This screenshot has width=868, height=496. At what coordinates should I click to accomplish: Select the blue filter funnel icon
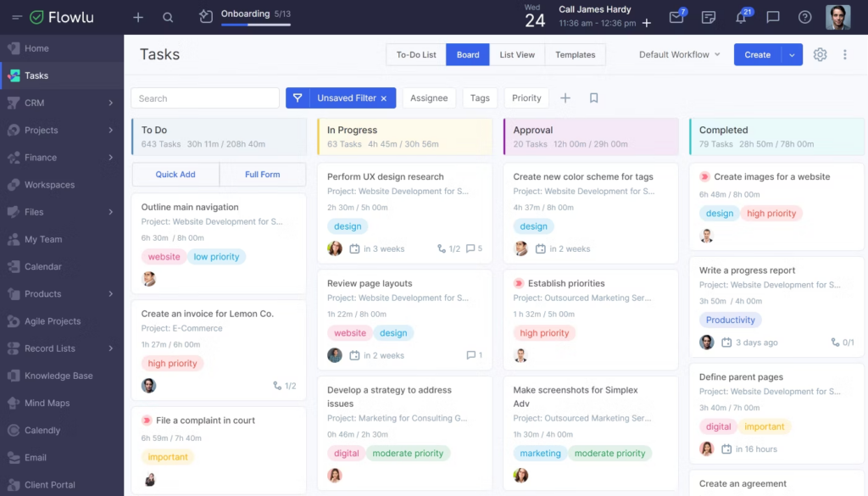click(x=298, y=98)
